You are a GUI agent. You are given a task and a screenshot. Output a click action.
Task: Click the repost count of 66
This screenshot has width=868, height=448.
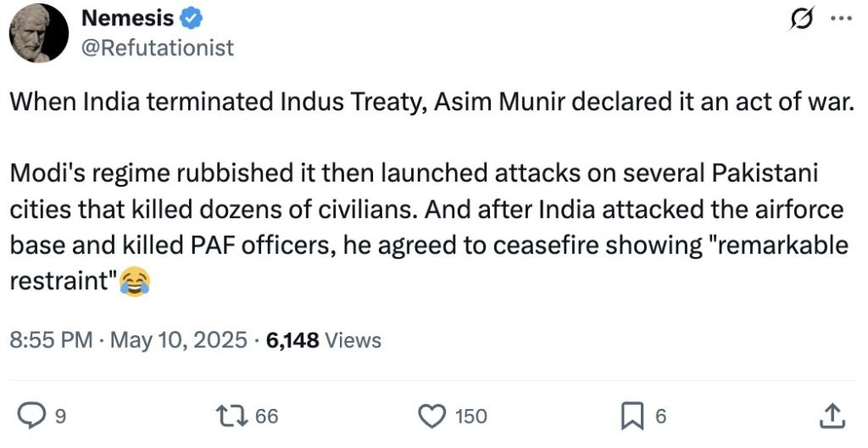(266, 416)
